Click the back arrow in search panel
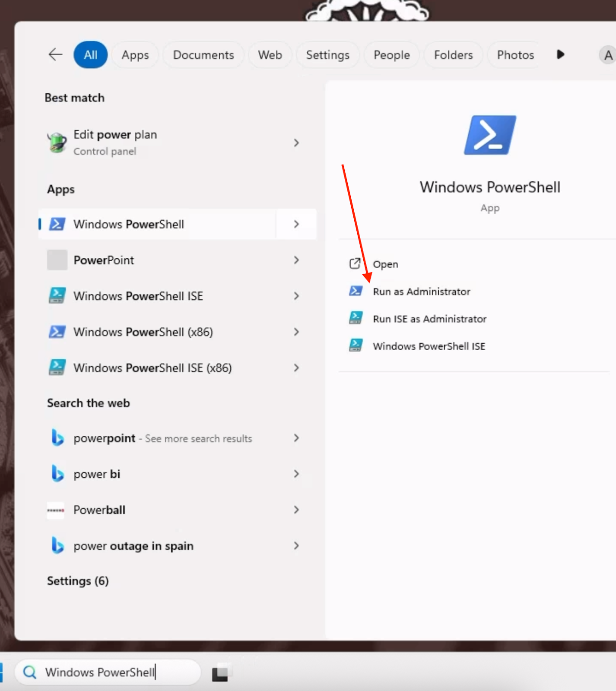This screenshot has width=616, height=691. pyautogui.click(x=55, y=55)
